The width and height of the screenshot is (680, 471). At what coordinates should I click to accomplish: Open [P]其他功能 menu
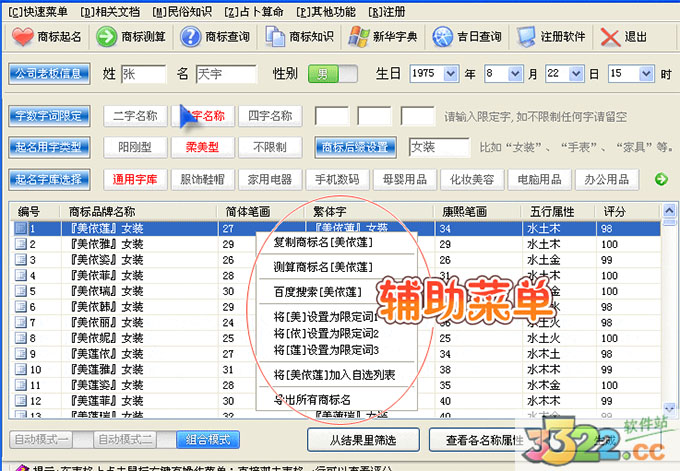326,12
